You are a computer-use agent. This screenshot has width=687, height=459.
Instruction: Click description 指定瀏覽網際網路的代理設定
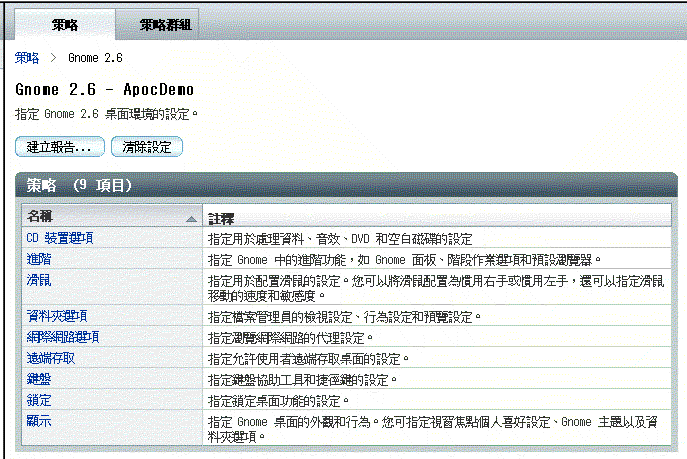(290, 338)
